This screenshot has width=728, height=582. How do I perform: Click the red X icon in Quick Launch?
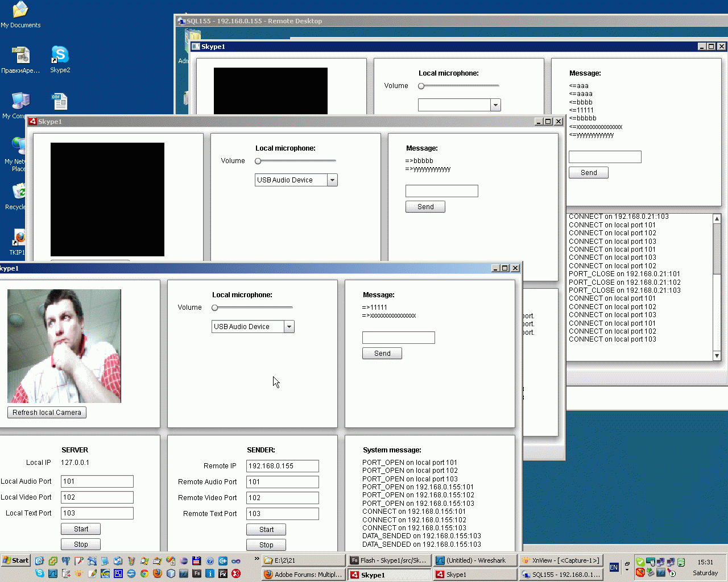pos(235,574)
